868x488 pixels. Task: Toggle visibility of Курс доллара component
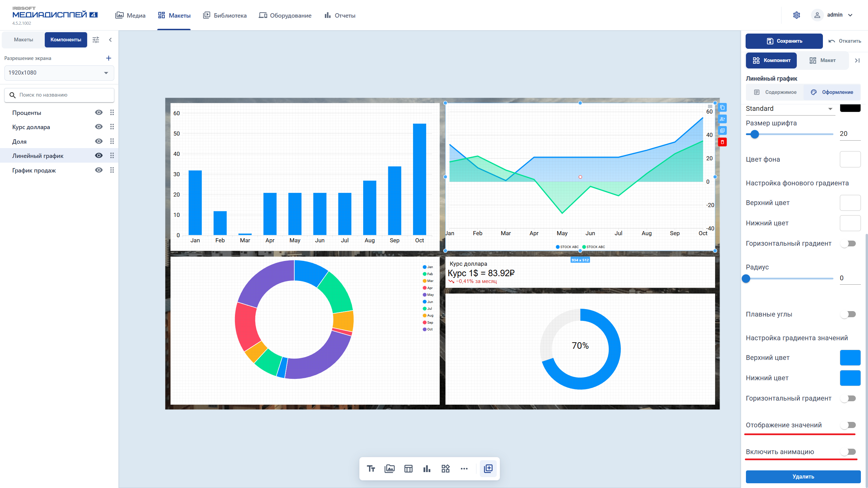99,127
